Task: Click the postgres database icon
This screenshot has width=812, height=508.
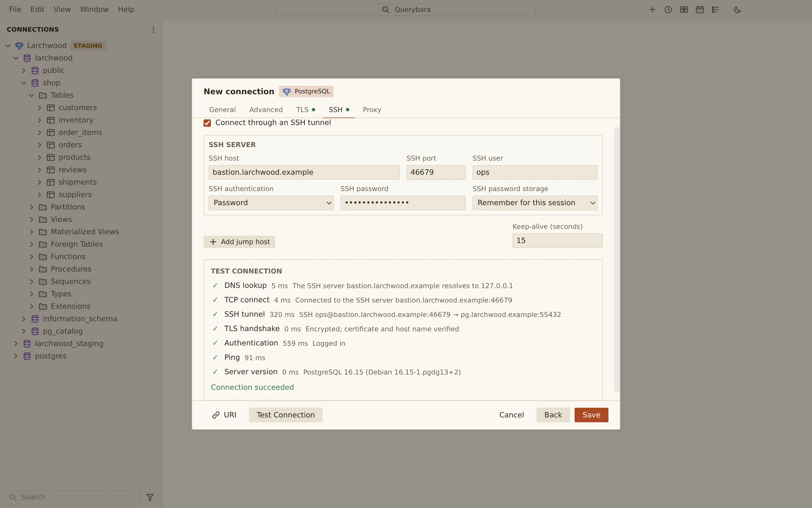Action: pos(27,356)
